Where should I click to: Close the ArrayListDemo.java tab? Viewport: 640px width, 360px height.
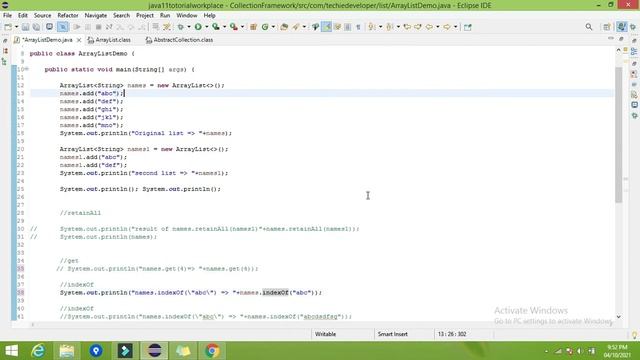(79, 40)
